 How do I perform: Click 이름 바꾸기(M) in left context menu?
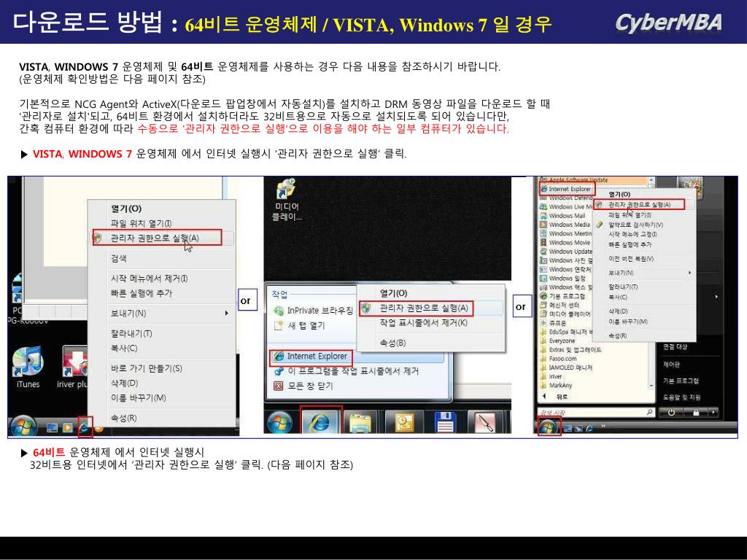click(x=138, y=398)
